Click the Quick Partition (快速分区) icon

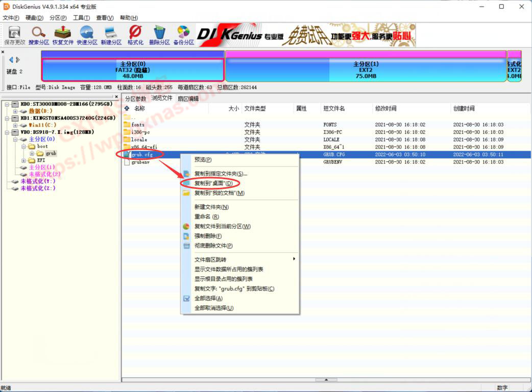coord(87,35)
